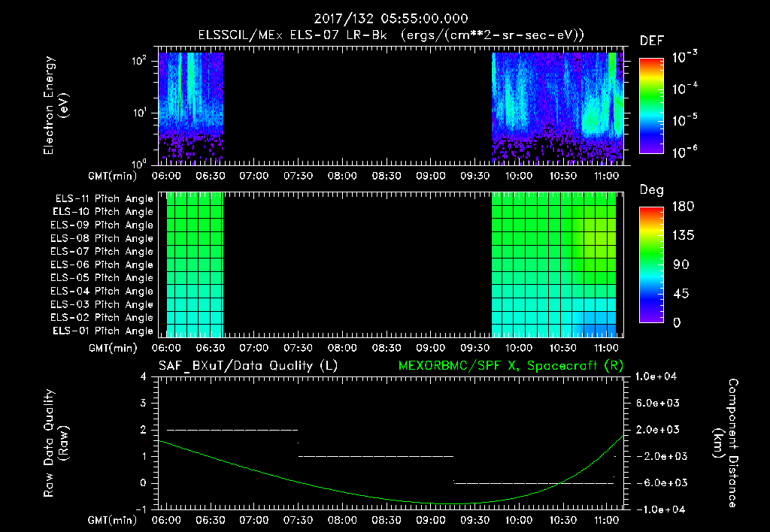Click "GMT(min)" under the pitch angle panel

pyautogui.click(x=113, y=349)
